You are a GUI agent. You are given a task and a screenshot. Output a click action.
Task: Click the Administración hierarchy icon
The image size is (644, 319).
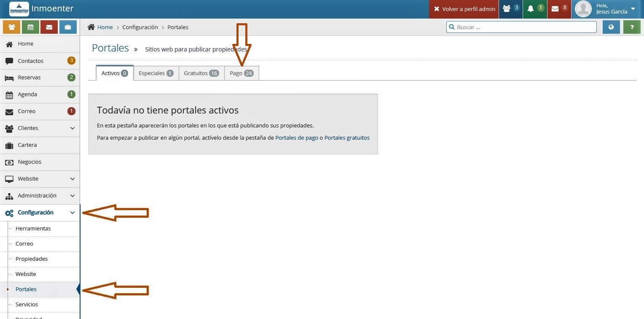pos(9,196)
